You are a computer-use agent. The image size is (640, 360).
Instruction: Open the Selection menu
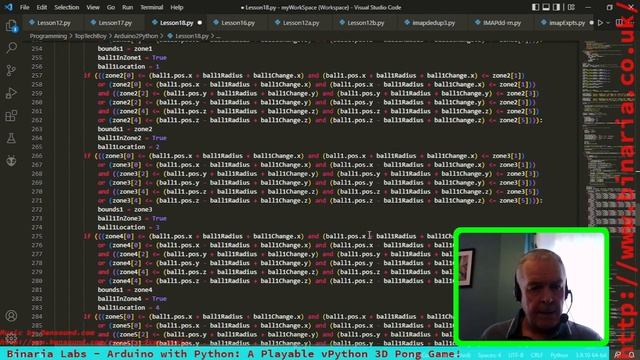(67, 7)
